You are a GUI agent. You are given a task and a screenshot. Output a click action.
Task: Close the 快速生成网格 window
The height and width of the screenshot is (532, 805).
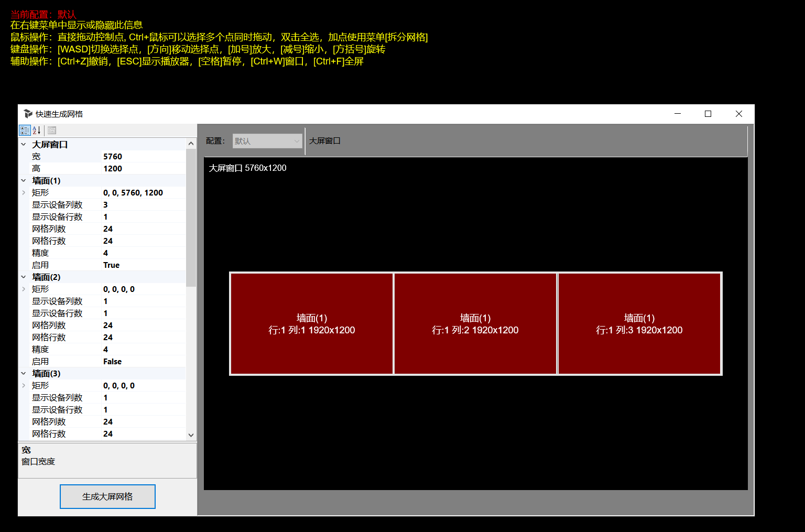click(738, 114)
